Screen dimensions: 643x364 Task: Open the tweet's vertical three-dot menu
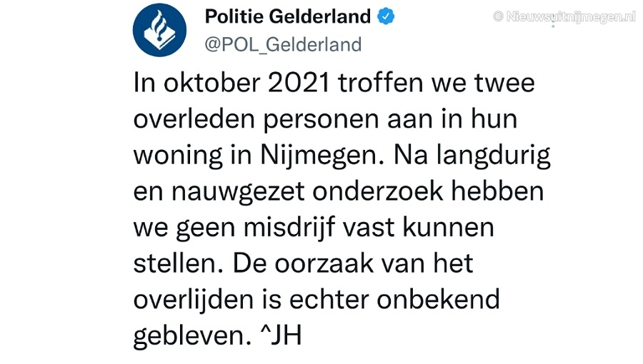pos(553,20)
